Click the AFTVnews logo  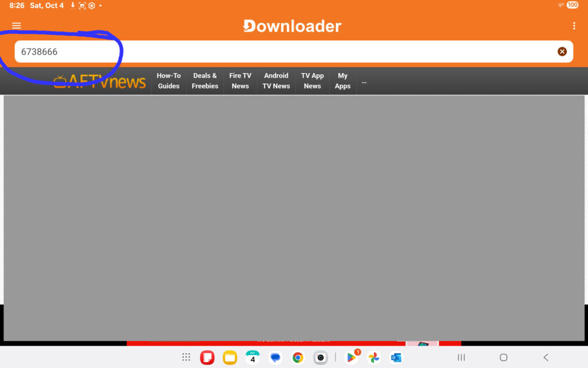coord(100,82)
